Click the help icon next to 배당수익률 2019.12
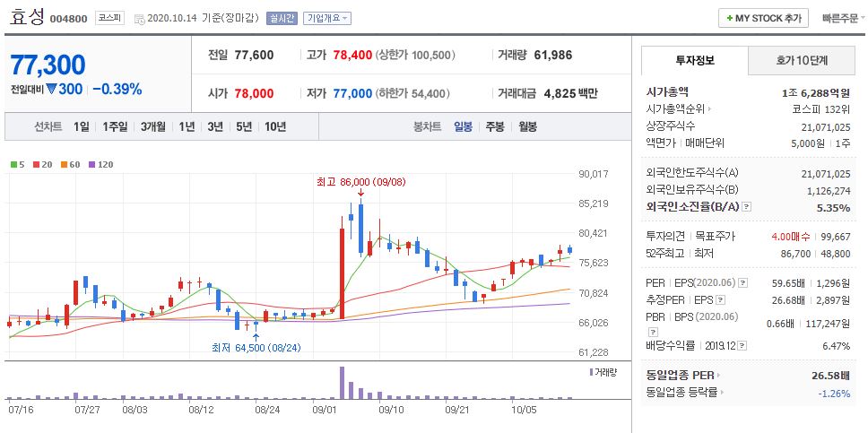The width and height of the screenshot is (868, 433). click(742, 346)
